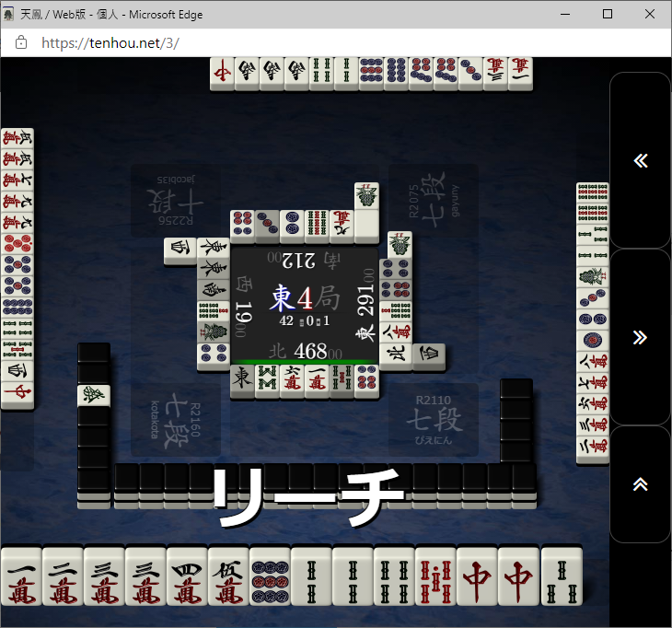
Task: Click the 東4局 round indicator
Action: pos(305,297)
